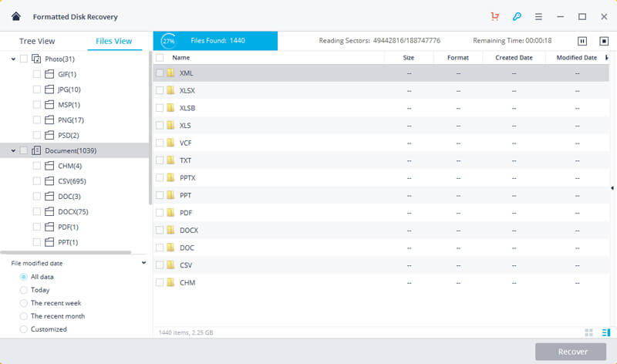Choose The recent month filter
The width and height of the screenshot is (617, 364).
24,316
